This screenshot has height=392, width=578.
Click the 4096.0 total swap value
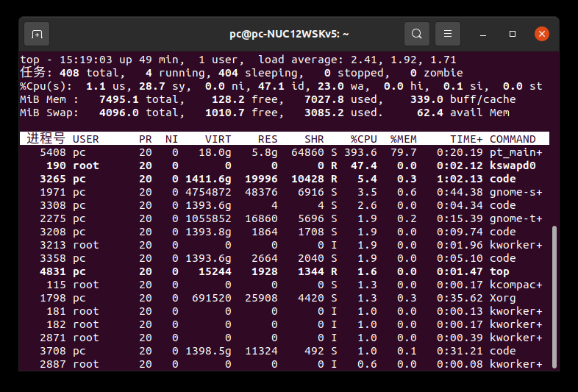pos(119,113)
